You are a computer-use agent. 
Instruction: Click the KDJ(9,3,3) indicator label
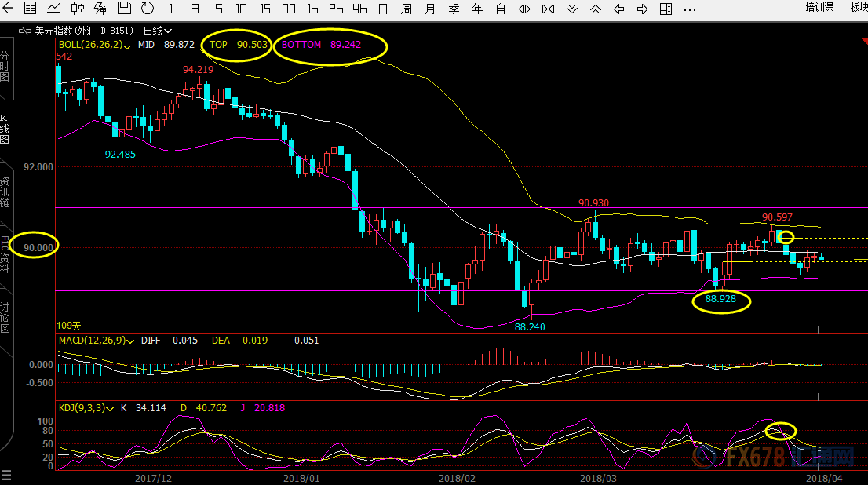coord(81,408)
